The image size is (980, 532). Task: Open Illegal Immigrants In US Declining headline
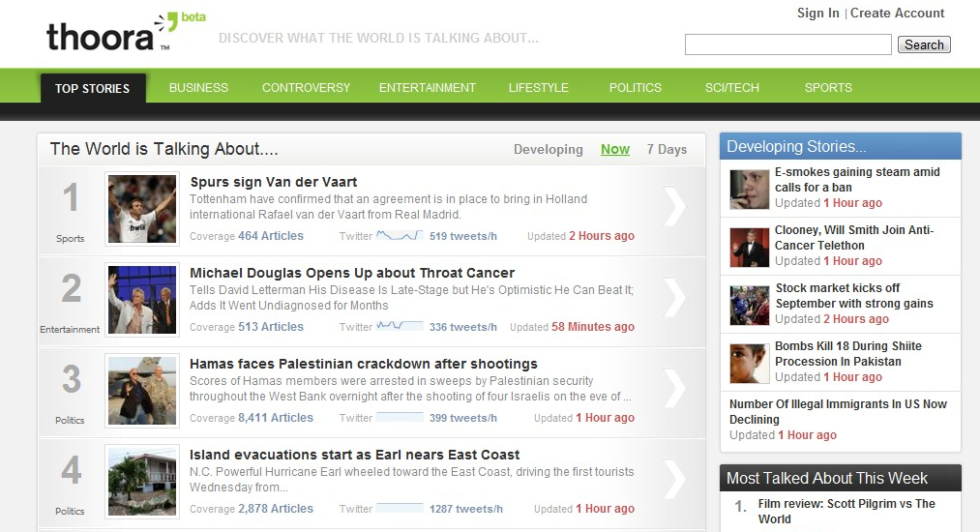coord(838,411)
